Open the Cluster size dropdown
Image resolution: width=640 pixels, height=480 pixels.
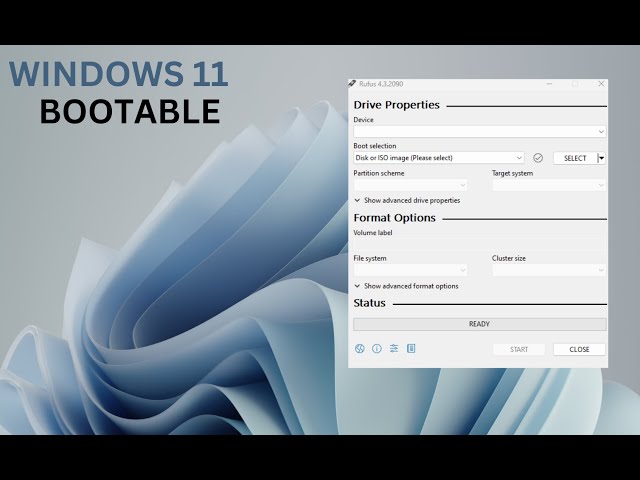click(x=549, y=270)
